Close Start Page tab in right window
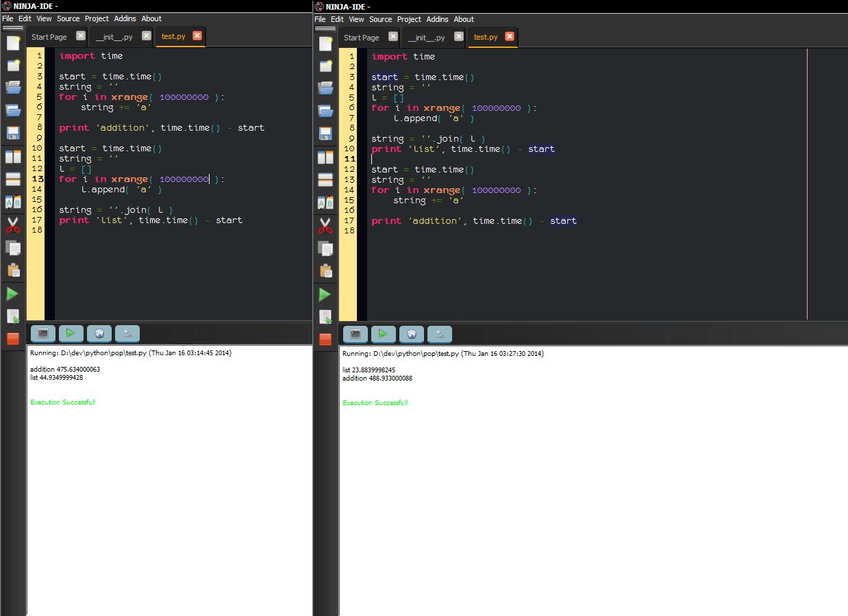848x616 pixels. tap(393, 36)
